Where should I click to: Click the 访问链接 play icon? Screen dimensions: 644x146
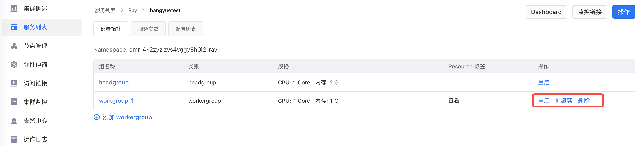point(14,83)
